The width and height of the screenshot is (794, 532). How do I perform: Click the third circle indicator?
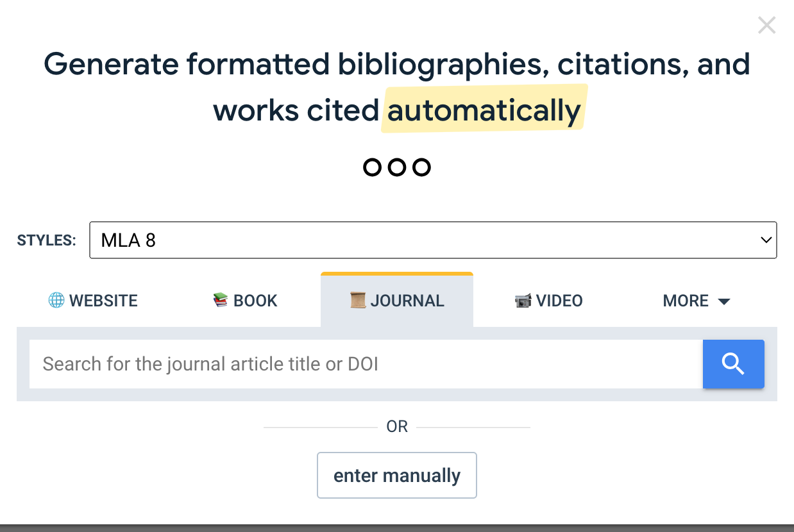(421, 167)
